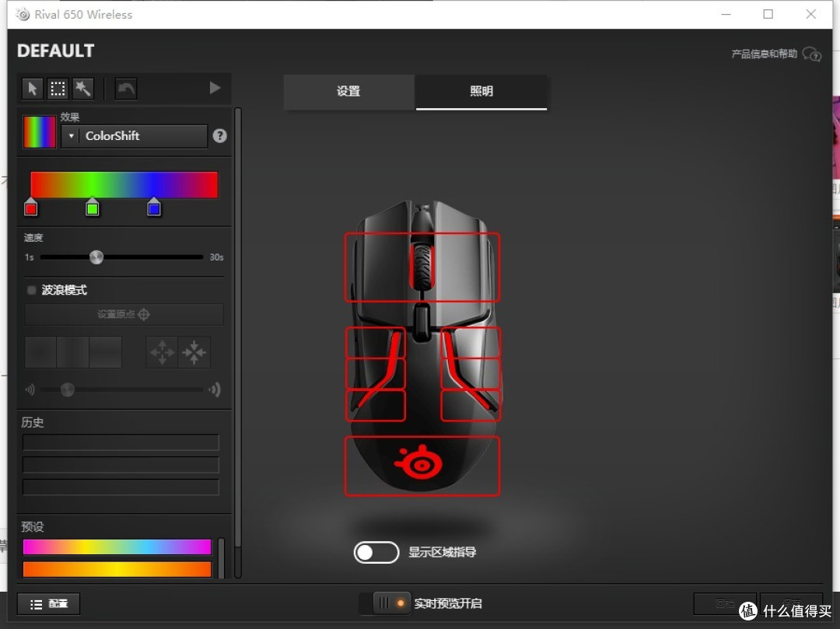Select the lower left side lighting zone

tap(375, 405)
